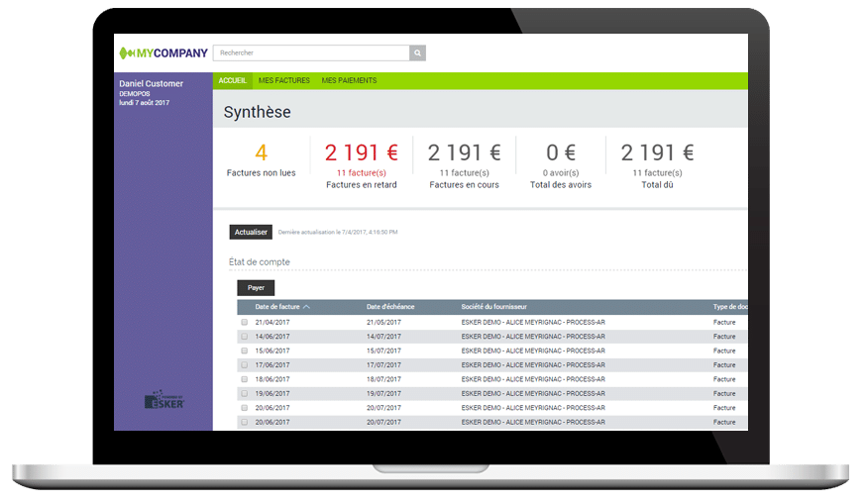This screenshot has width=868, height=503.
Task: Mark the 19/06/2017 invoice checkbox
Action: tap(245, 394)
